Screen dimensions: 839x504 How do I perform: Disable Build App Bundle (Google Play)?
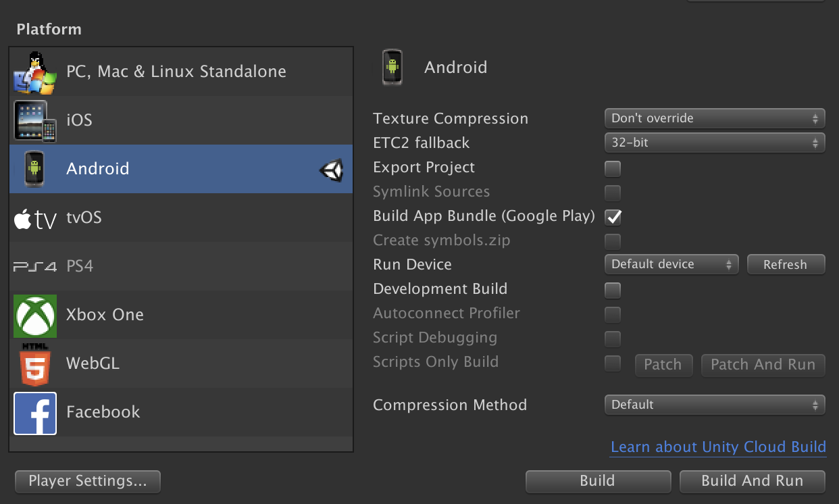click(x=612, y=217)
